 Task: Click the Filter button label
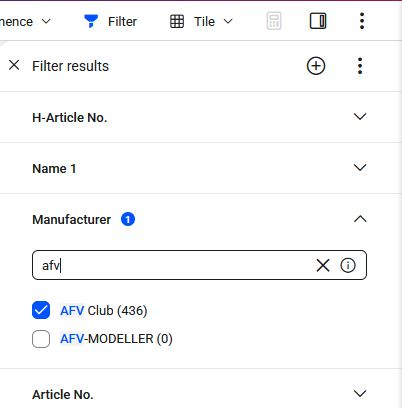click(x=122, y=22)
